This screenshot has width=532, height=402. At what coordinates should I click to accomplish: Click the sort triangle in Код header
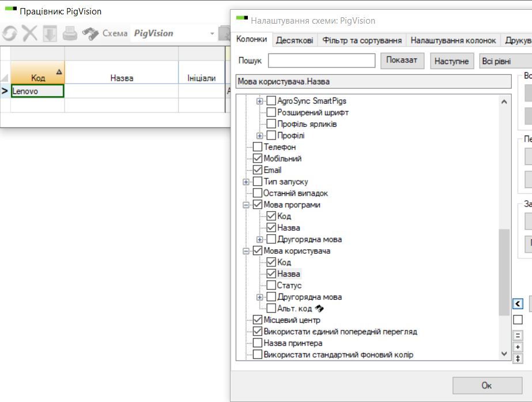[x=59, y=72]
